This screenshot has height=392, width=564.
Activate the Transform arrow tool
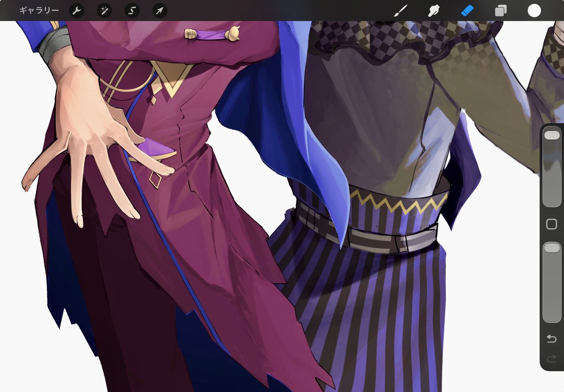point(160,10)
